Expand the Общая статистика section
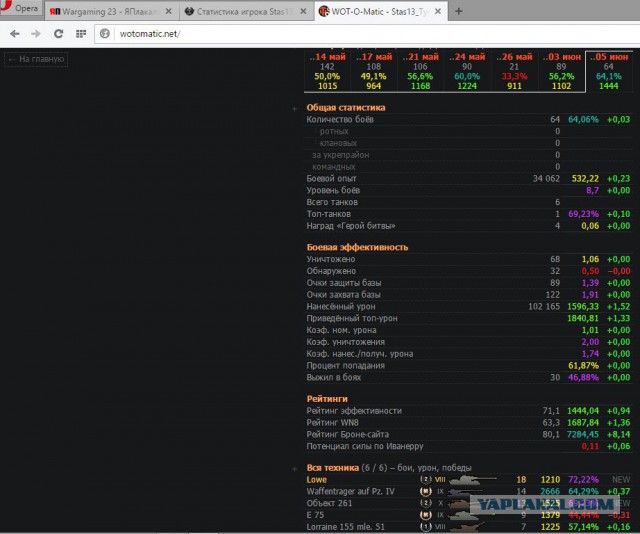The width and height of the screenshot is (640, 534). (295, 108)
